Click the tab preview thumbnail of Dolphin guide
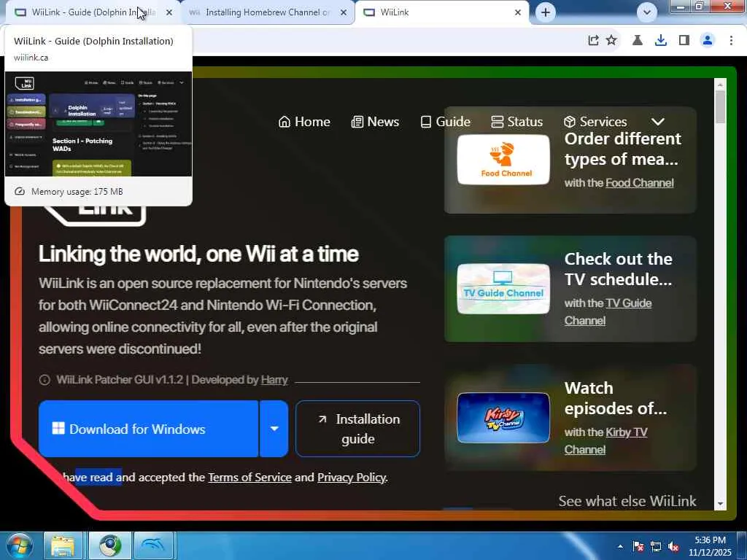The height and width of the screenshot is (560, 747). (x=98, y=124)
